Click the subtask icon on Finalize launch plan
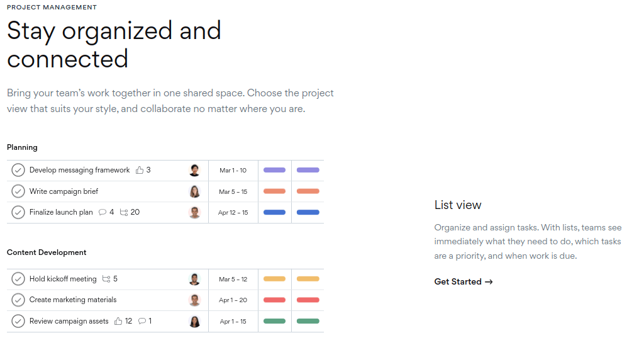This screenshot has height=345, width=644. 124,212
